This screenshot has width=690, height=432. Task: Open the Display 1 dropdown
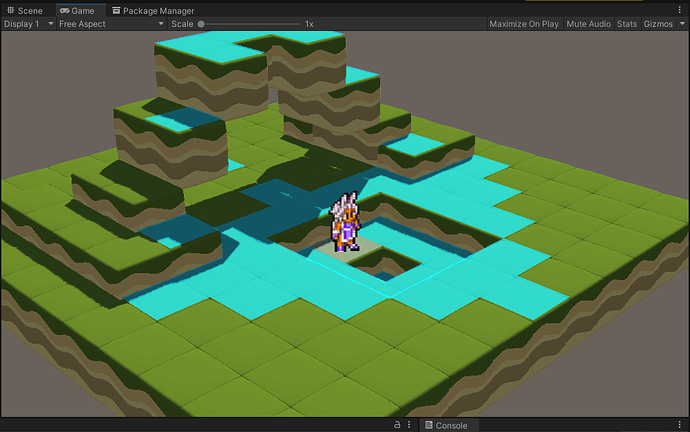[x=28, y=24]
